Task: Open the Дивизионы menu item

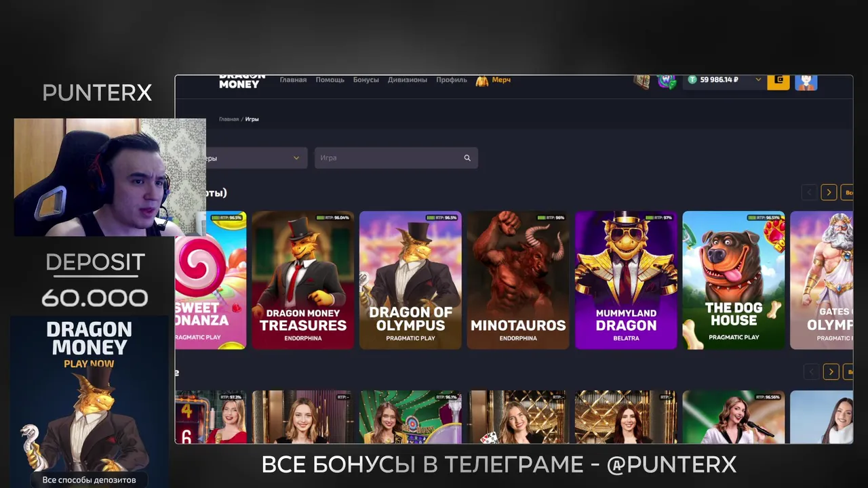Action: click(408, 80)
